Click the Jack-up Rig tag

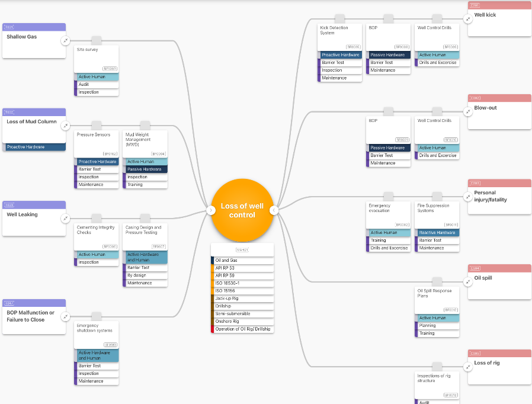[x=242, y=299]
